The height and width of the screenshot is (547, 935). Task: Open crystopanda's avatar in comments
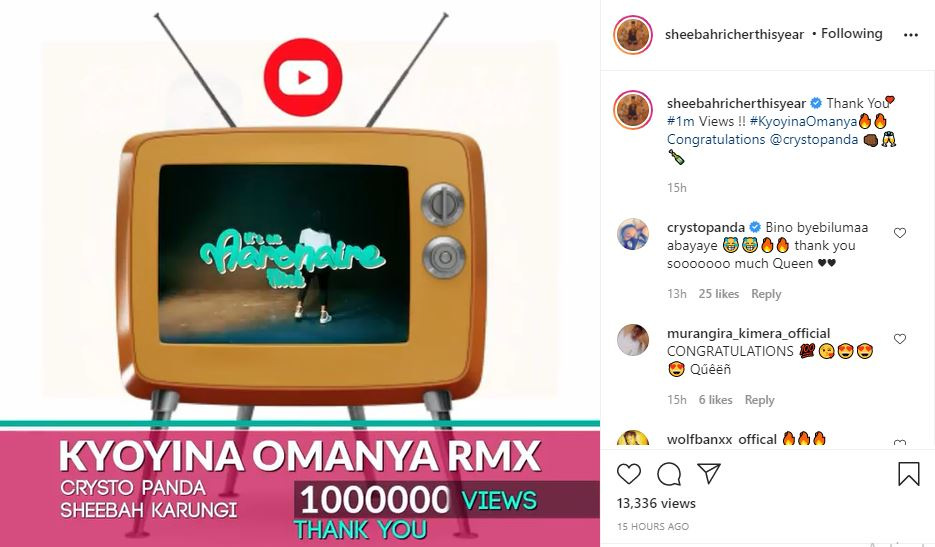click(633, 234)
